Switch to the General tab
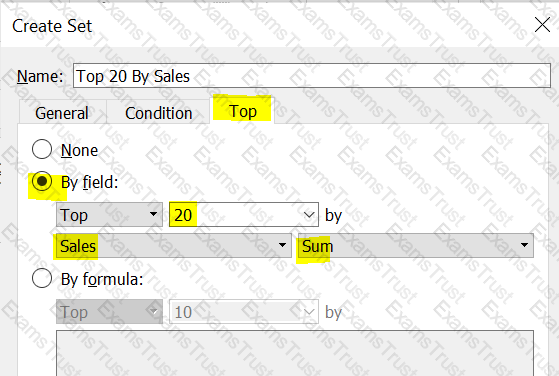 point(62,113)
